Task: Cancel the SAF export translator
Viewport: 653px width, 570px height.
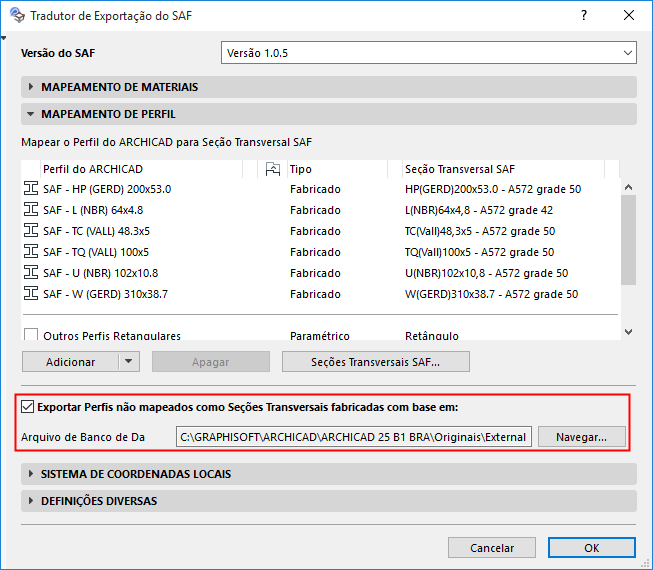Action: click(492, 548)
